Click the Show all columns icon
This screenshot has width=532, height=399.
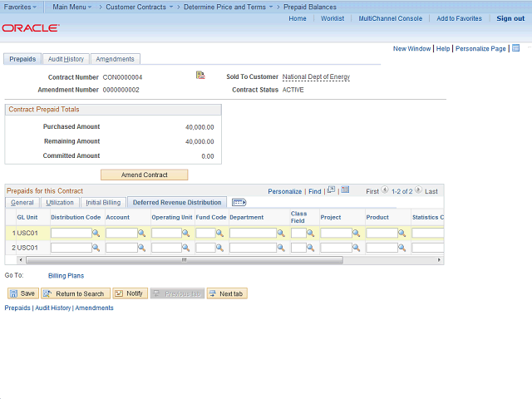tap(239, 202)
